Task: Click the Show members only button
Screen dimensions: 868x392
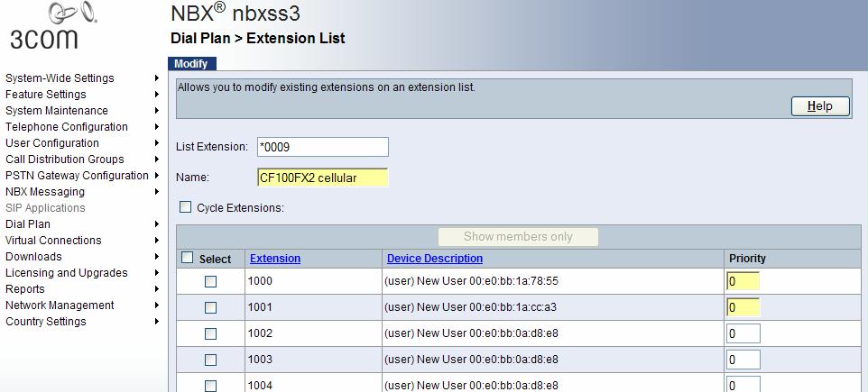Action: (x=518, y=237)
